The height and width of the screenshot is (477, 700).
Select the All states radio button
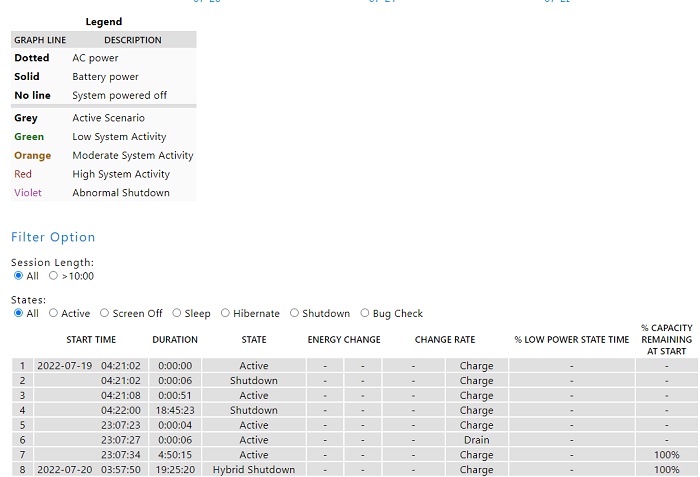[18, 313]
